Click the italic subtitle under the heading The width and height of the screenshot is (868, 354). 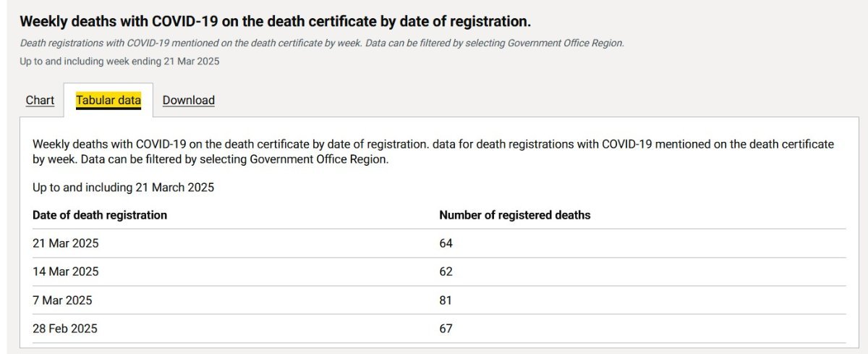pos(321,43)
